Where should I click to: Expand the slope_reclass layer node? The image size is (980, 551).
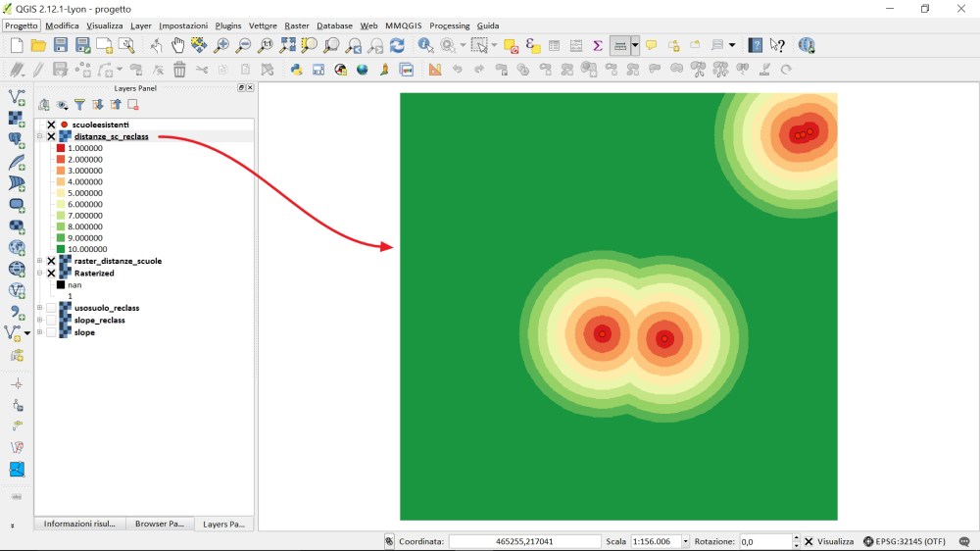(40, 321)
